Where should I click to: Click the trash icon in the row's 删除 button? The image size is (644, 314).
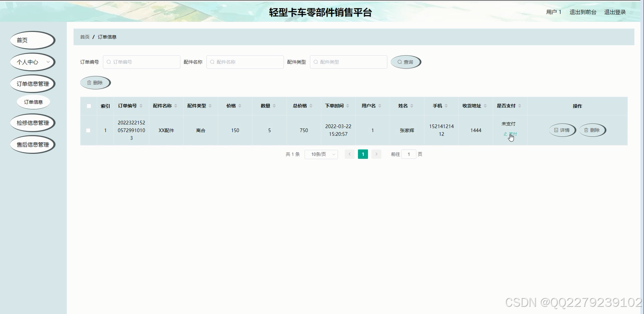pos(586,130)
